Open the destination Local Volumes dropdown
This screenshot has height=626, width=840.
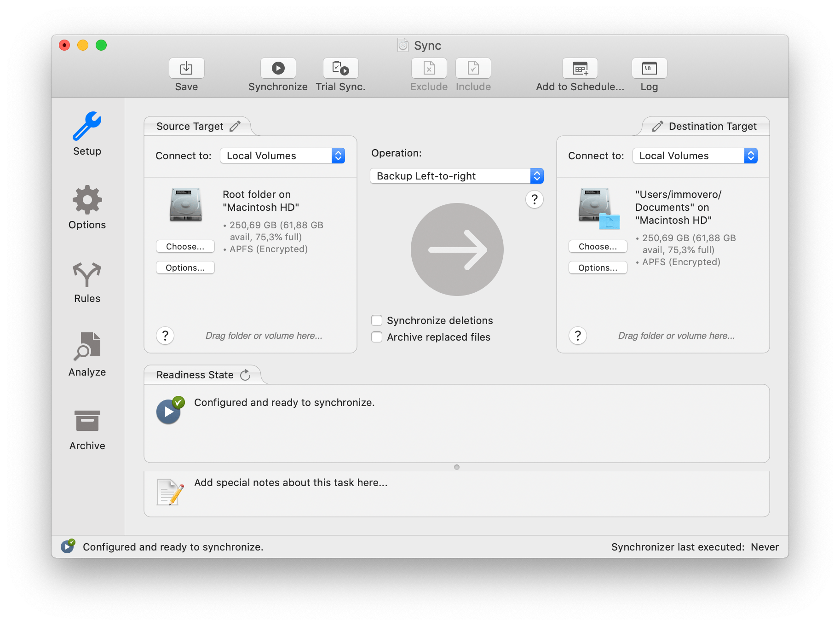point(751,156)
